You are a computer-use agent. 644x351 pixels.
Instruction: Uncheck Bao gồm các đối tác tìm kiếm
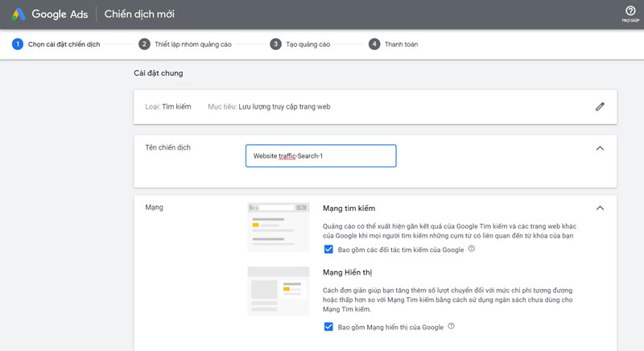pyautogui.click(x=328, y=250)
